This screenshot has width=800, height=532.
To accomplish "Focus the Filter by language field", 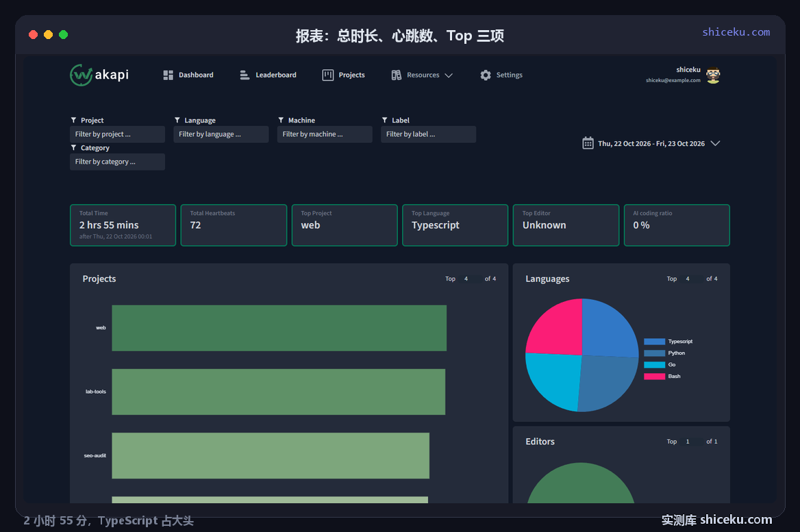I will click(x=221, y=134).
